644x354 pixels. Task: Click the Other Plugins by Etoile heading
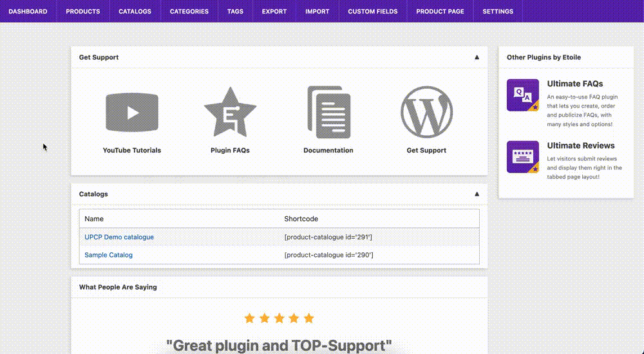[x=544, y=57]
